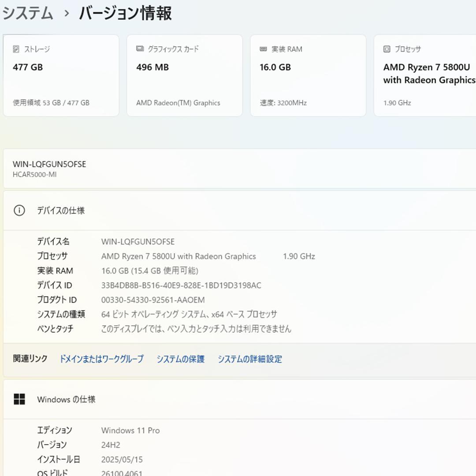Click the 実装 RAM card showing 16.0 GB
Image resolution: width=476 pixels, height=476 pixels.
pyautogui.click(x=308, y=76)
